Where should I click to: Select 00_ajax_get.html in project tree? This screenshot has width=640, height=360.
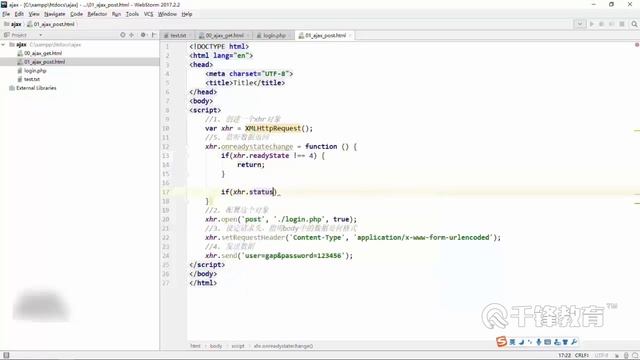[x=42, y=53]
